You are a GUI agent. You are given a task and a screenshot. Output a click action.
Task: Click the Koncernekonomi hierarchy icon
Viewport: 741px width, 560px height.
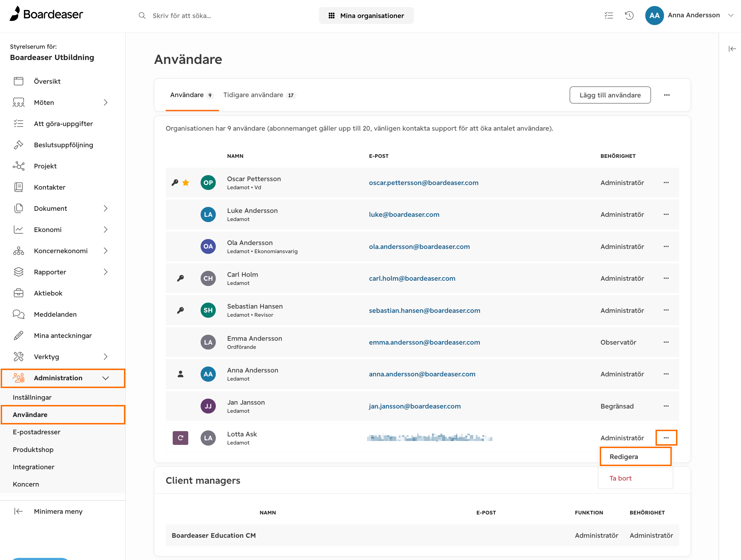click(x=18, y=251)
